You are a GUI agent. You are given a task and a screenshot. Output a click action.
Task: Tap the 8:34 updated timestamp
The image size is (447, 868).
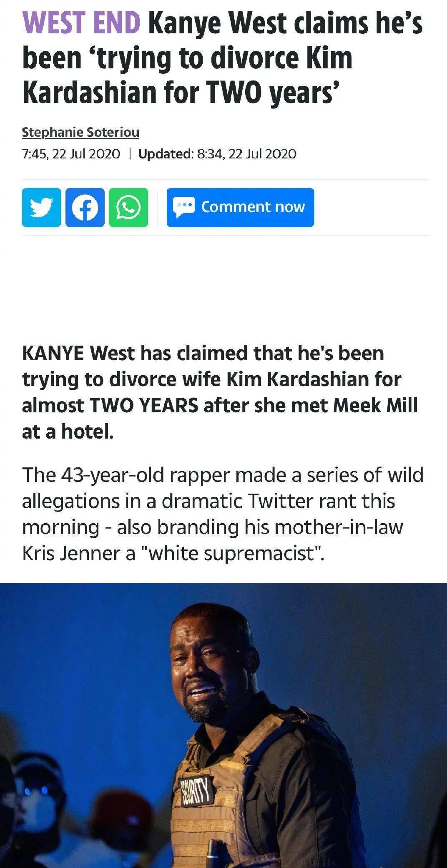click(246, 154)
